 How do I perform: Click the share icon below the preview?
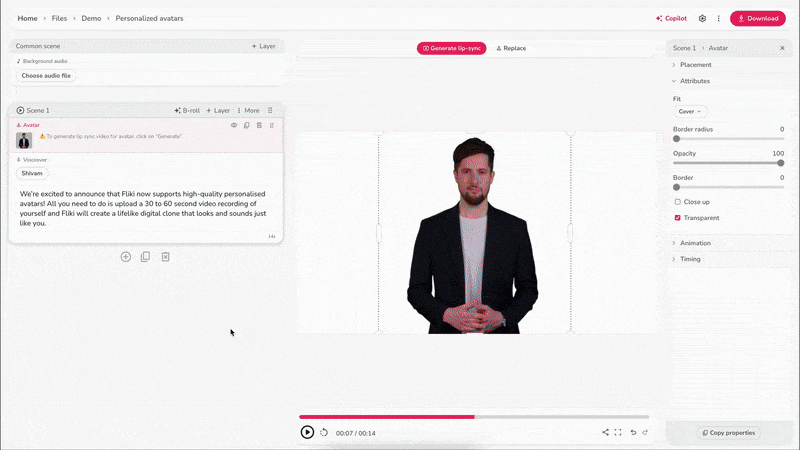pyautogui.click(x=605, y=432)
